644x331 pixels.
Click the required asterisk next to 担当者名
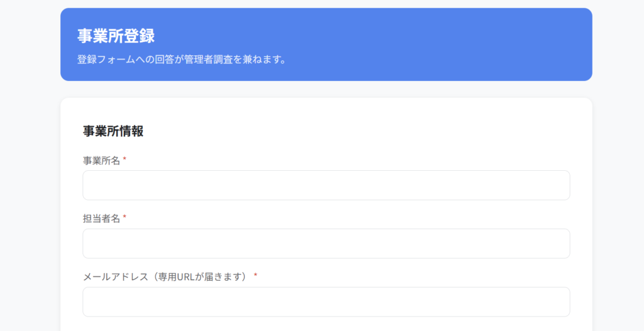(125, 218)
